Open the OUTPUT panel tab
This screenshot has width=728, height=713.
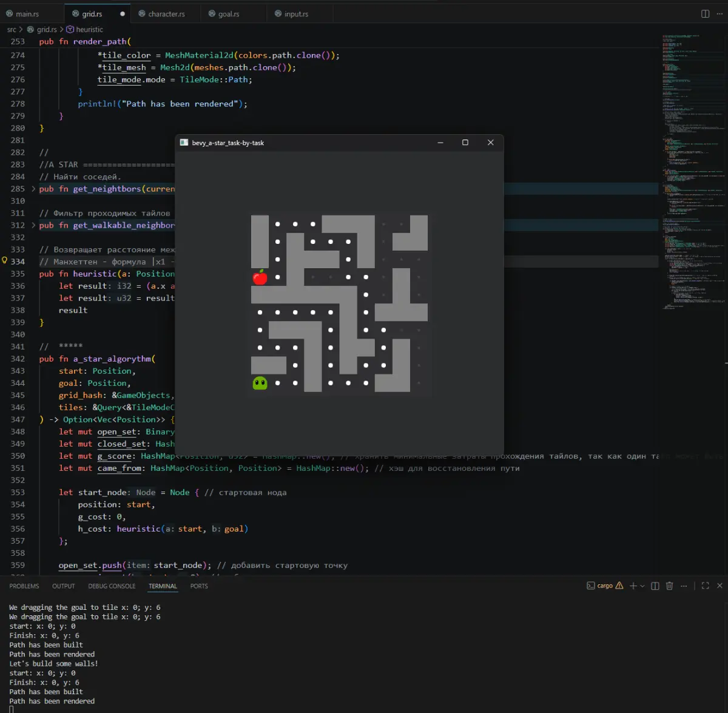pos(64,586)
